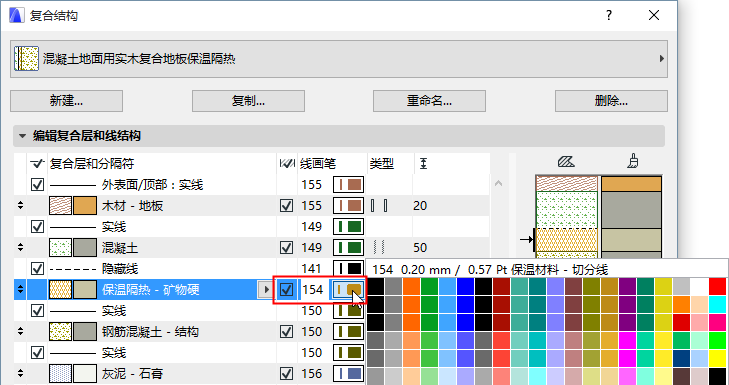Toggle checkbox for 外表面/顶部：实线 row
Viewport: 729px width, 385px height.
click(37, 185)
